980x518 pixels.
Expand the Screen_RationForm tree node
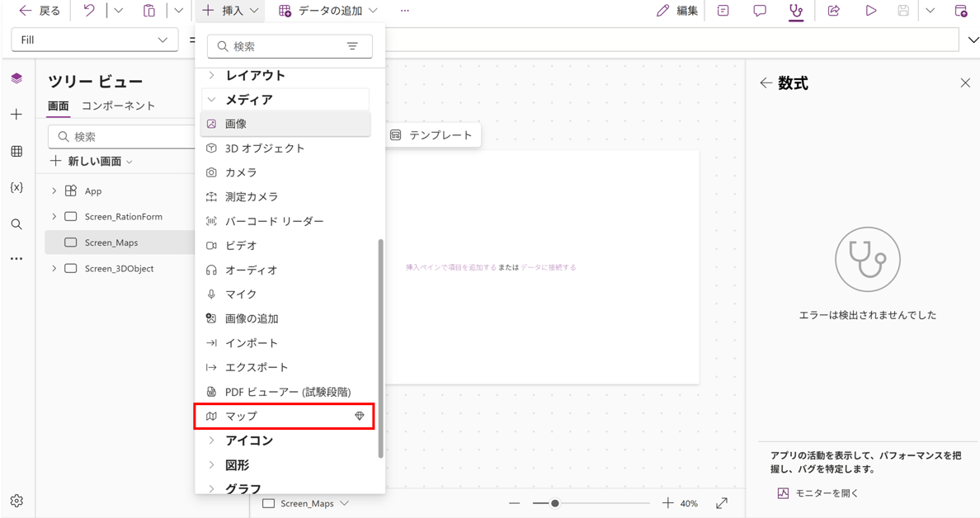click(x=54, y=217)
